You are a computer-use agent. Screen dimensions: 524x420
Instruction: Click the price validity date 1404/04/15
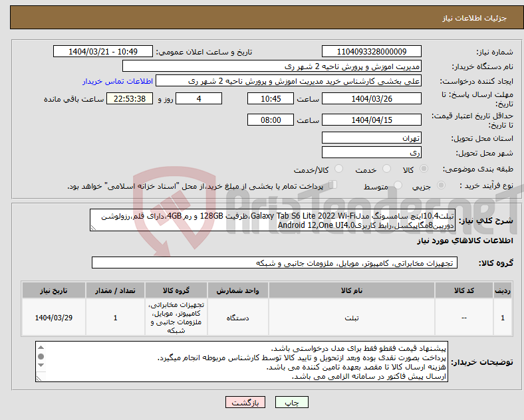[371, 120]
